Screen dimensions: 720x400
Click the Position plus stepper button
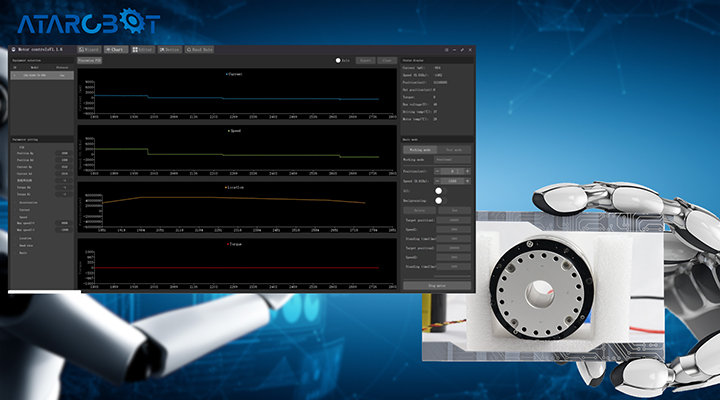coord(467,172)
